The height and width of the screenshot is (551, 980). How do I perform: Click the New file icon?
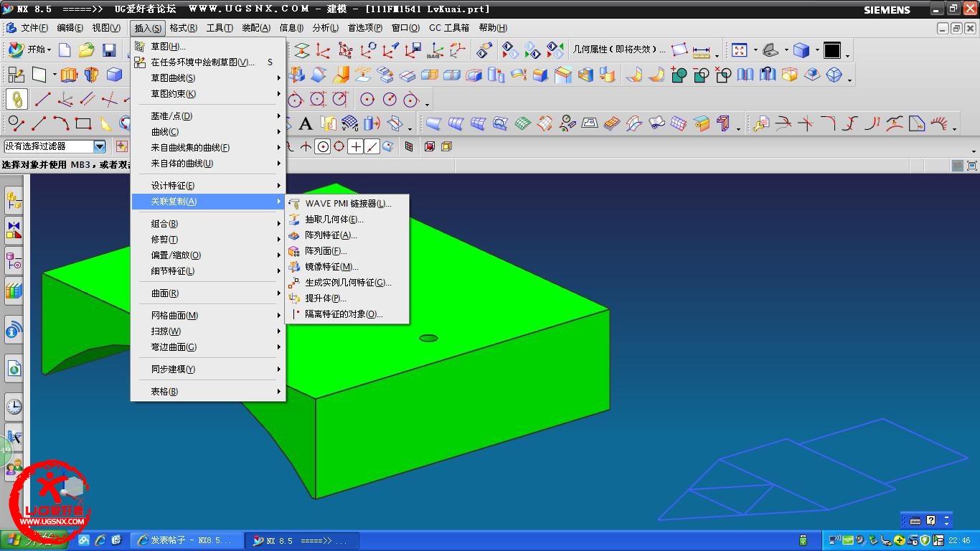coord(65,50)
